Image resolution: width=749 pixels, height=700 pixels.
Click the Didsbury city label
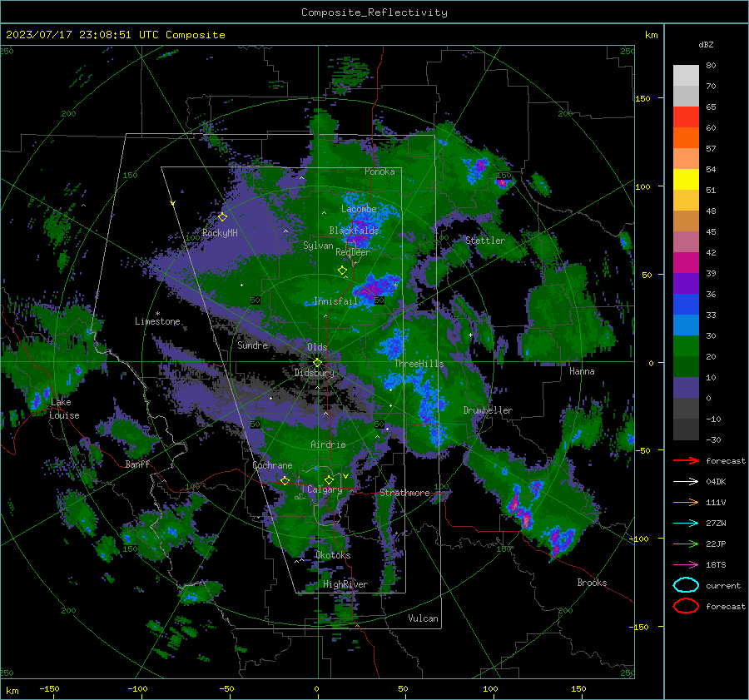point(314,373)
